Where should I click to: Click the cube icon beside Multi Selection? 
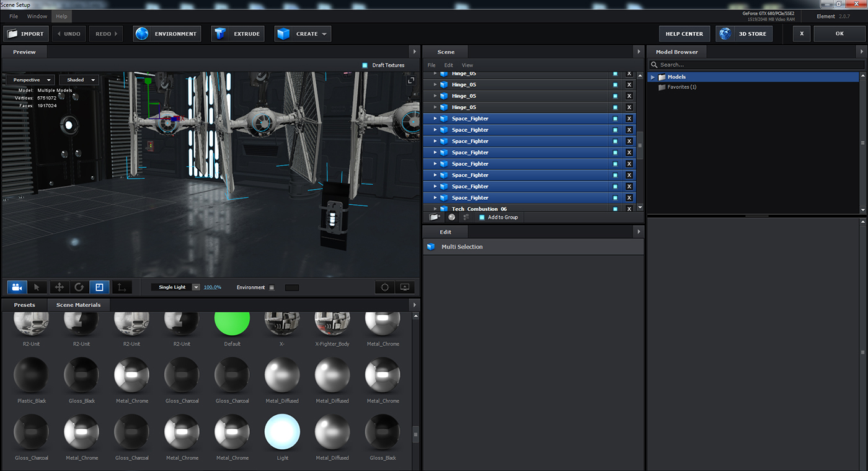(431, 247)
